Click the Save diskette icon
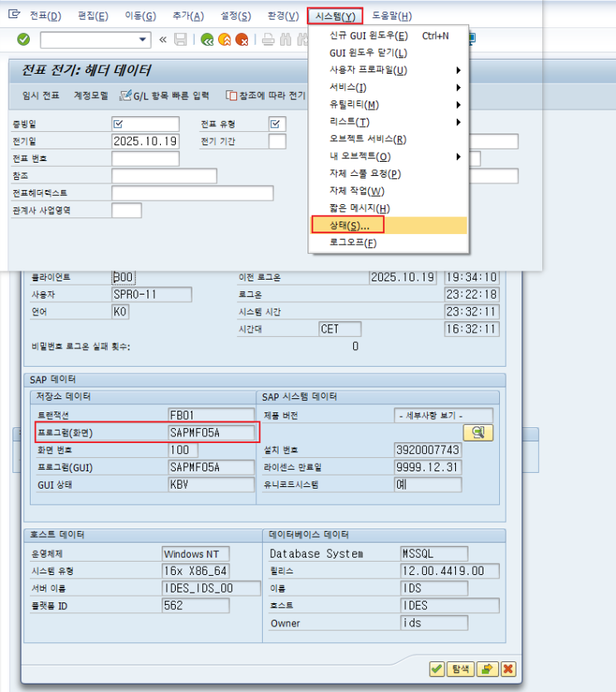 pyautogui.click(x=181, y=40)
